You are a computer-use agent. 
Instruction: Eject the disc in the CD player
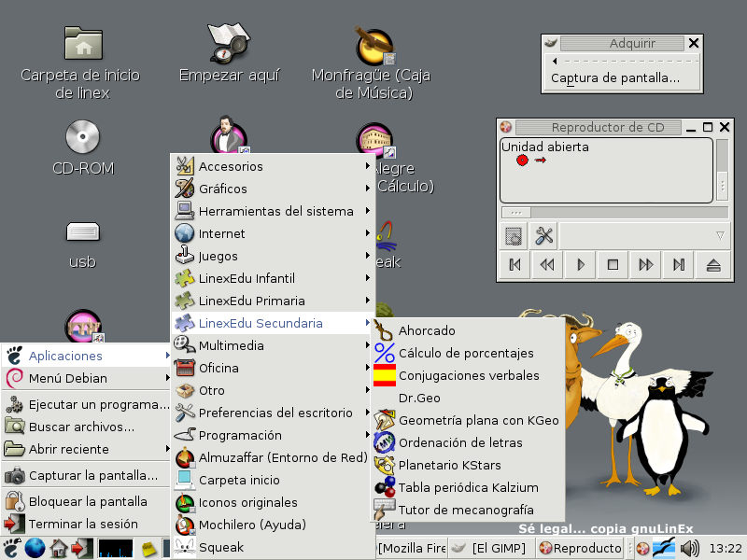coord(713,265)
